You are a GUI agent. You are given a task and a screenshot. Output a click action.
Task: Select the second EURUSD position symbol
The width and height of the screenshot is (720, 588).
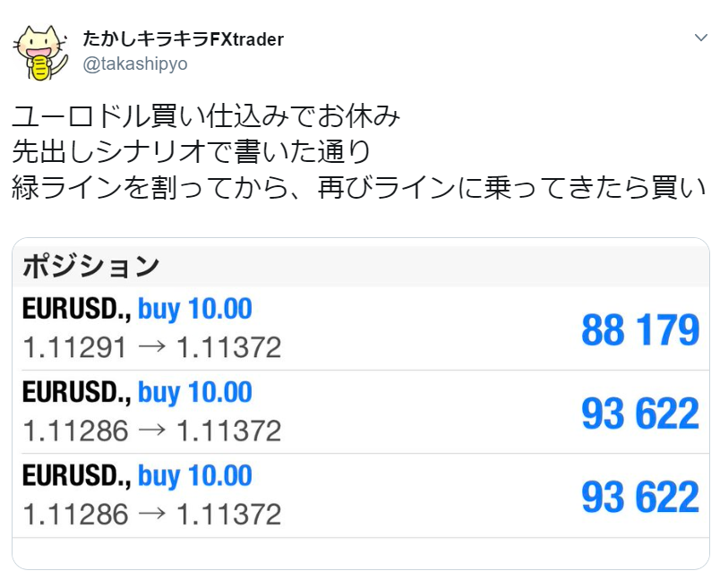pyautogui.click(x=76, y=393)
